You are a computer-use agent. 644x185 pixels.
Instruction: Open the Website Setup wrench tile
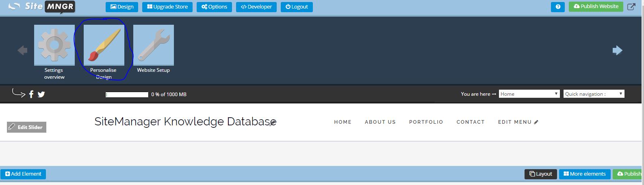tap(154, 45)
